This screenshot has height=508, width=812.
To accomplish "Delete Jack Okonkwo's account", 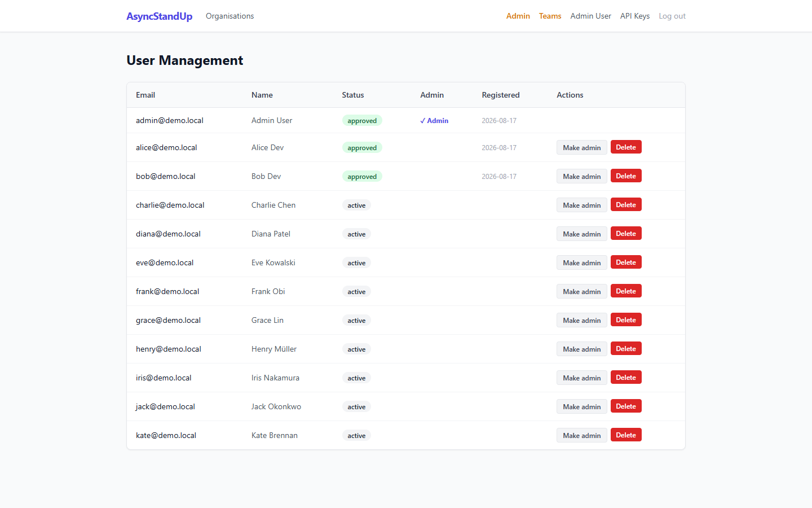I will point(626,406).
